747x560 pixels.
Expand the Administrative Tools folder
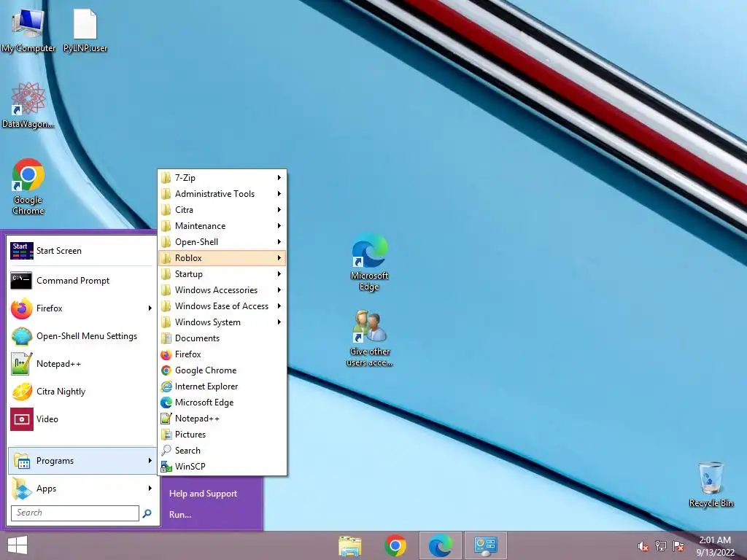coord(222,194)
